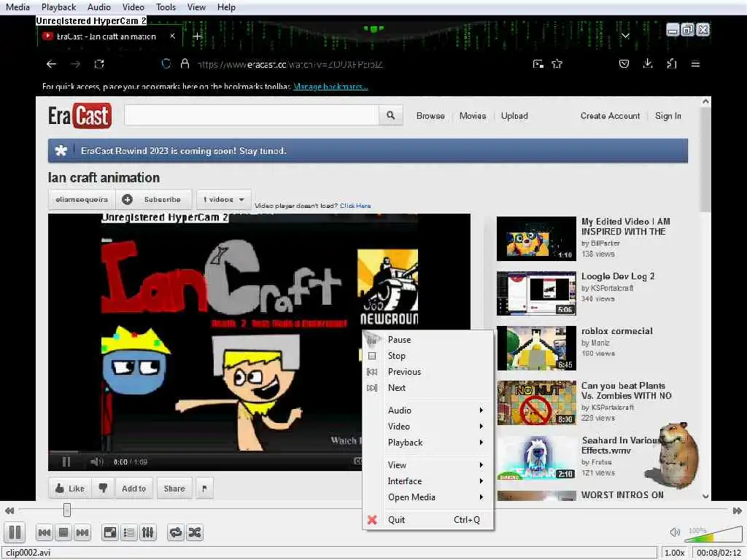This screenshot has height=560, width=747.
Task: Mute audio via VLC speaker icon
Action: pyautogui.click(x=675, y=532)
